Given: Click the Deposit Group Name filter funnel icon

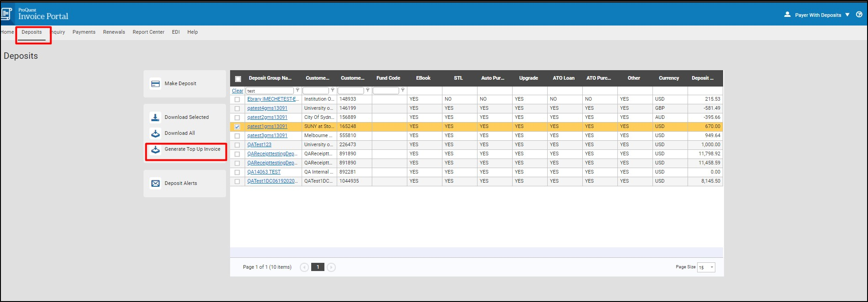Looking at the screenshot, I should pyautogui.click(x=298, y=90).
